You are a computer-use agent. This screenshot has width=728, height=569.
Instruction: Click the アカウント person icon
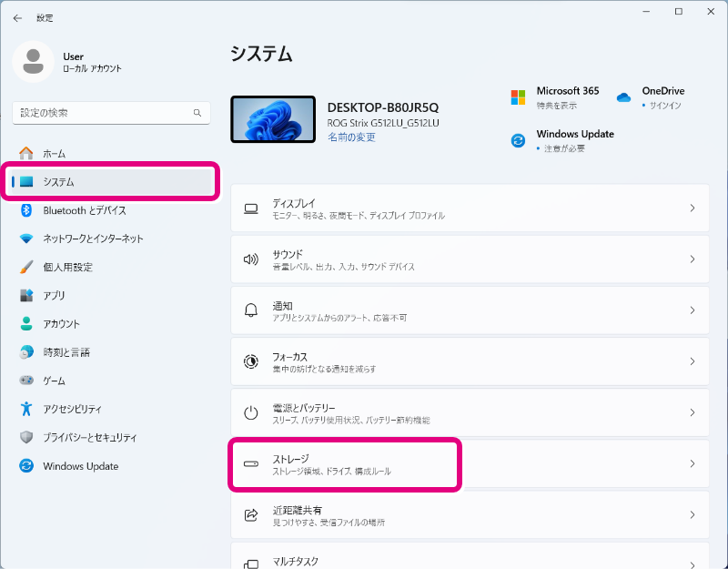26,323
